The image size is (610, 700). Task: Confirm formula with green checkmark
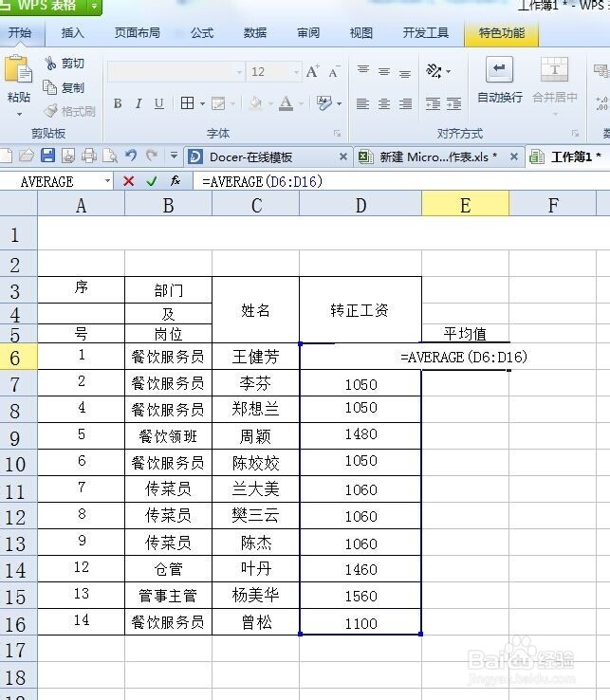point(152,181)
